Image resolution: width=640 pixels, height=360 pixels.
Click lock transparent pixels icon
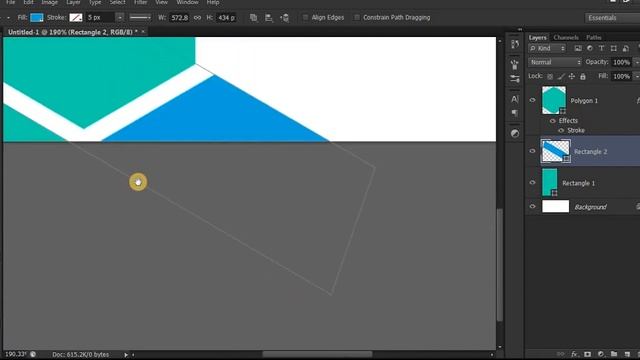point(550,77)
